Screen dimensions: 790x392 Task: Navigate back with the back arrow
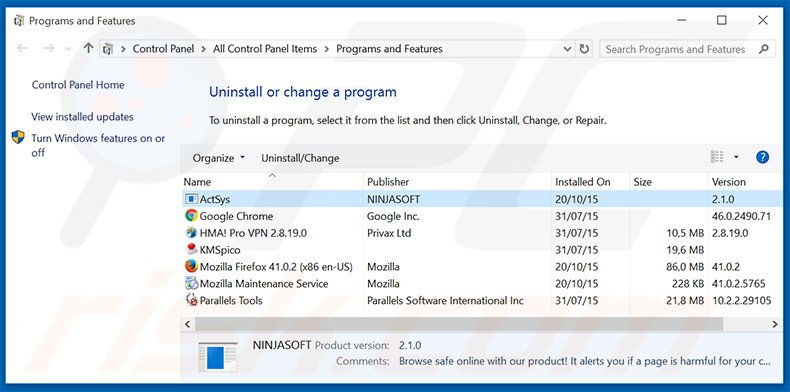pyautogui.click(x=23, y=48)
